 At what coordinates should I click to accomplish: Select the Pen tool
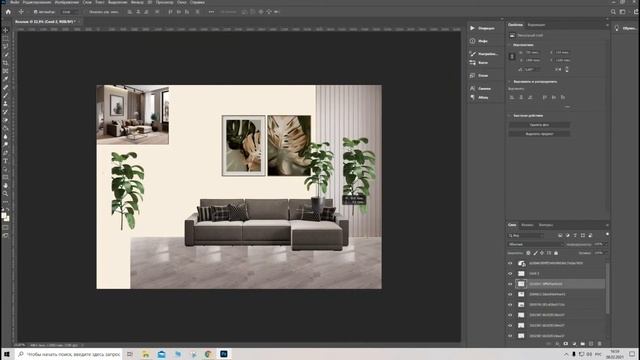[x=5, y=153]
